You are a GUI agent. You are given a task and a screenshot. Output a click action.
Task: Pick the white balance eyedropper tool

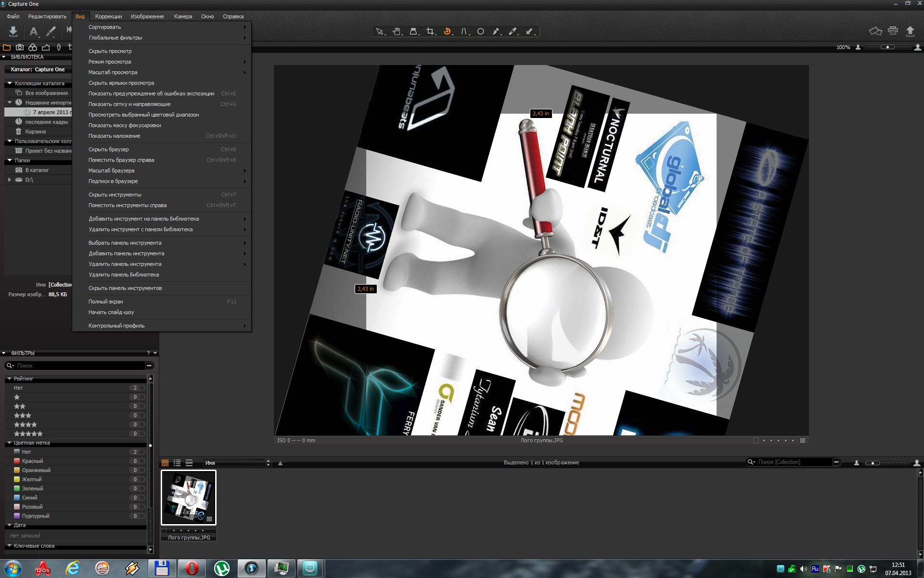513,32
